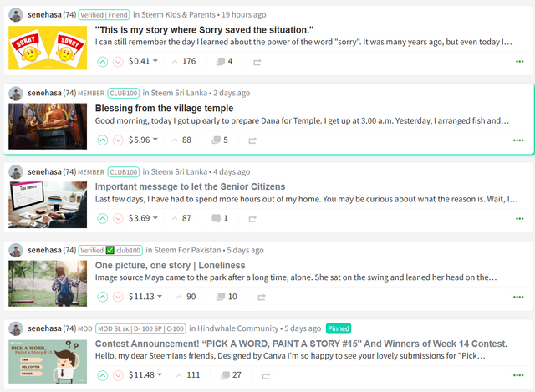Resteem the "Blessing from the village temple" post
The width and height of the screenshot is (535, 392).
252,140
